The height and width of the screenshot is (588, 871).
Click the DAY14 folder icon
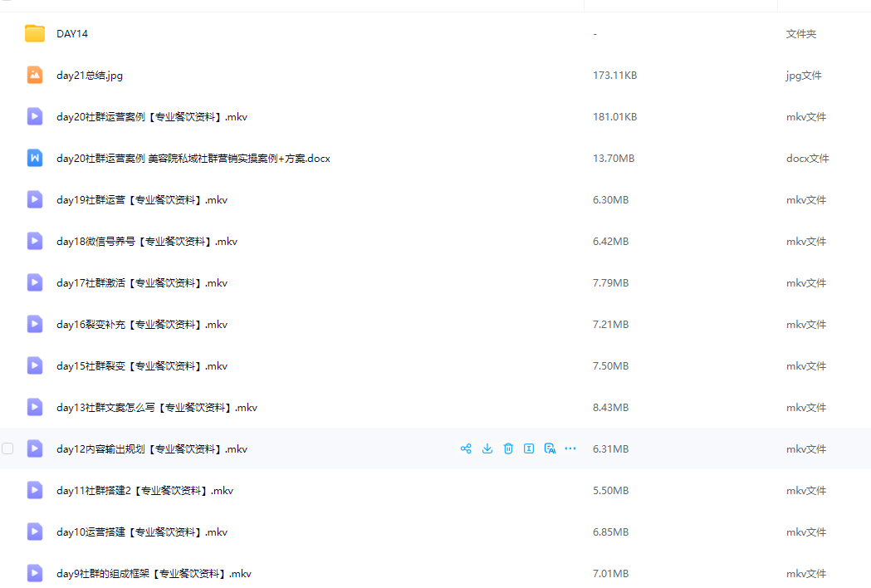pos(35,33)
